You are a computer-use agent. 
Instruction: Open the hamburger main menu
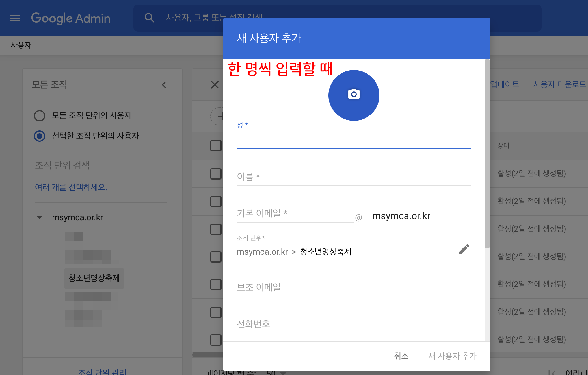coord(15,18)
